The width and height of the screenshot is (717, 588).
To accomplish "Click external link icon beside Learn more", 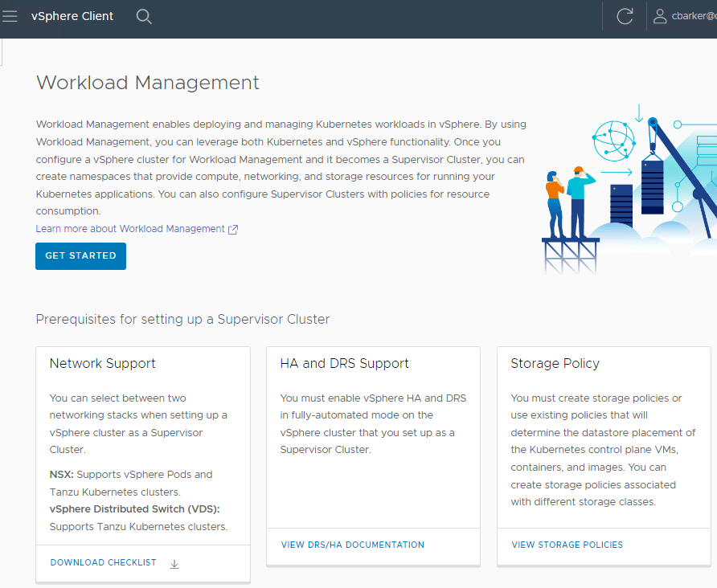I will 233,230.
